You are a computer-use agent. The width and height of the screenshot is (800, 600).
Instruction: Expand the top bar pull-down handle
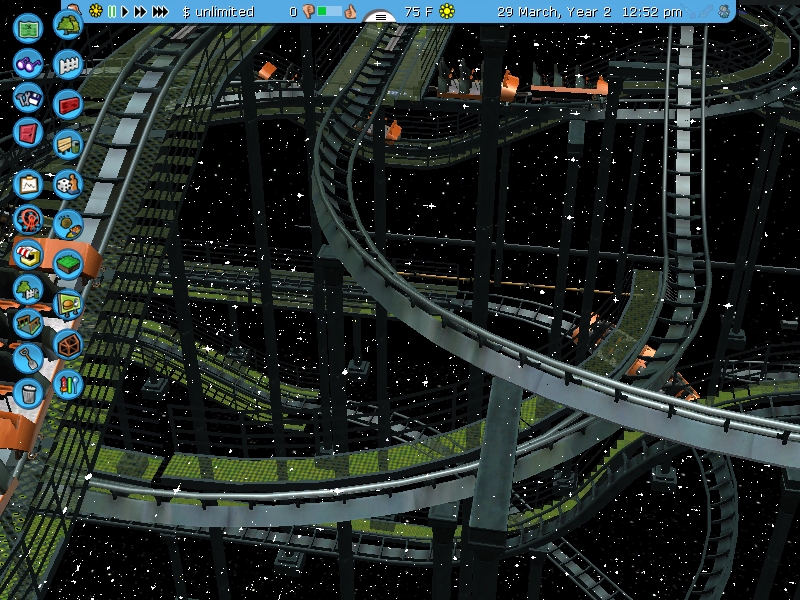pyautogui.click(x=381, y=16)
